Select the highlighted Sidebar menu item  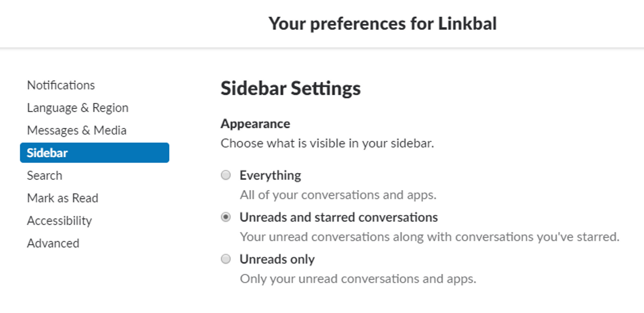click(94, 153)
